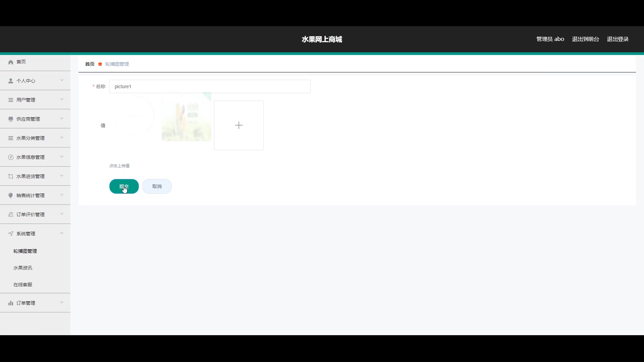Click the 水果信息管理 compass icon
This screenshot has height=362, width=644.
coord(11,157)
